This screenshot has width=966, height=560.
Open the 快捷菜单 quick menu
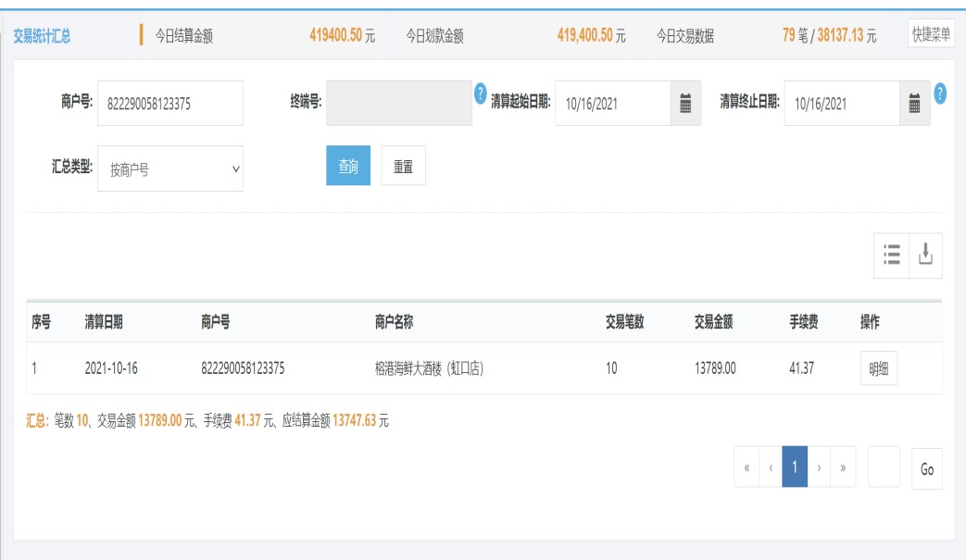(x=931, y=35)
